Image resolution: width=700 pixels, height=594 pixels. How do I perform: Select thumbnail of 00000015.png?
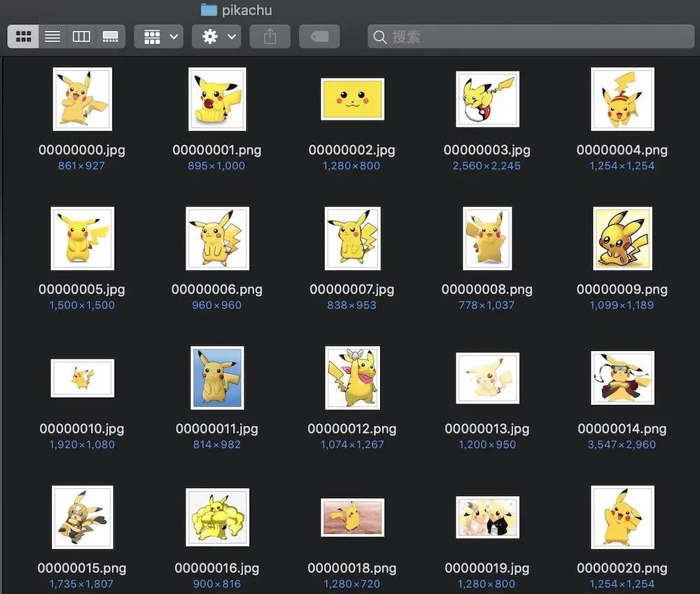[82, 517]
